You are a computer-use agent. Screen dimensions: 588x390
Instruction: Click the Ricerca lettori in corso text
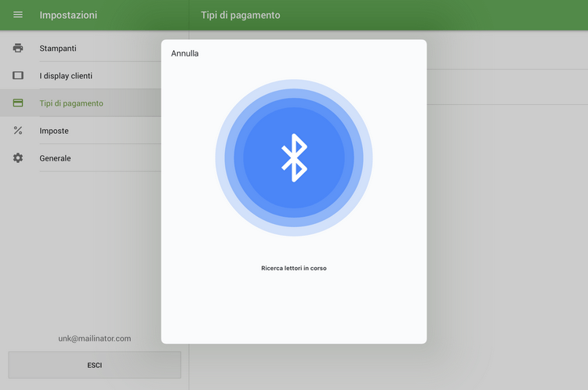tap(294, 268)
